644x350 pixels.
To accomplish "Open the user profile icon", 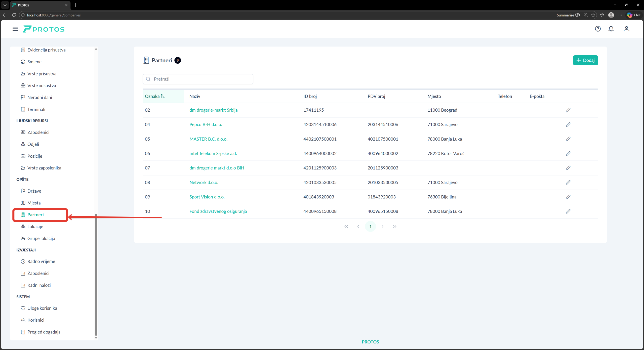I will click(x=626, y=29).
